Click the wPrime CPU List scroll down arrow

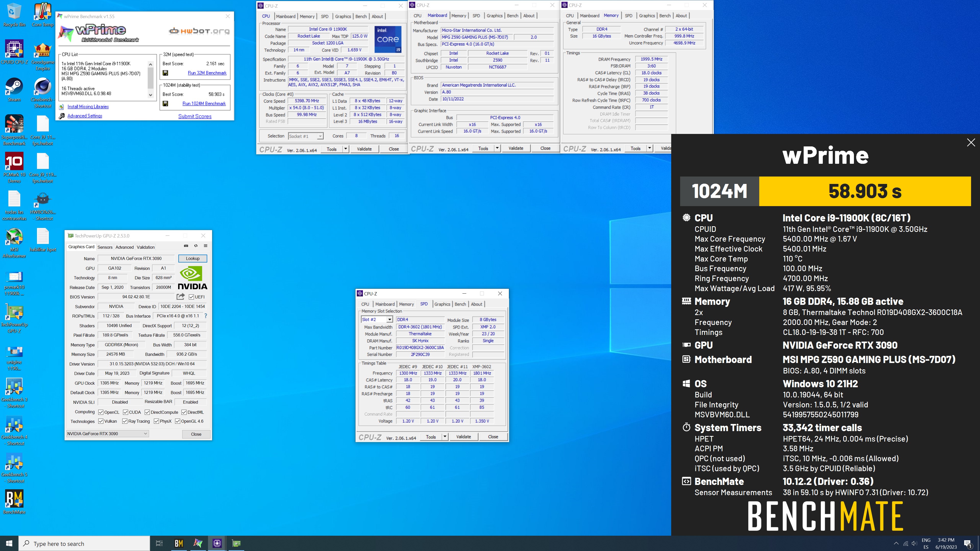coord(151,95)
